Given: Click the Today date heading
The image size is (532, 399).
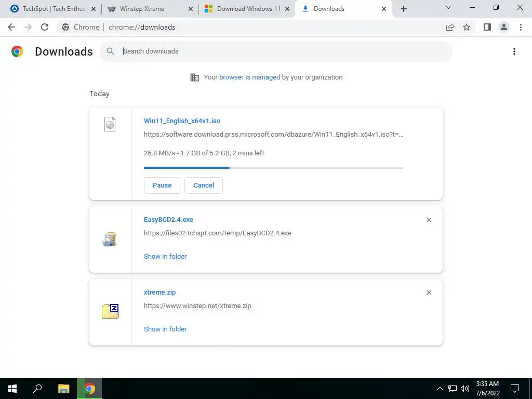Looking at the screenshot, I should tap(99, 94).
